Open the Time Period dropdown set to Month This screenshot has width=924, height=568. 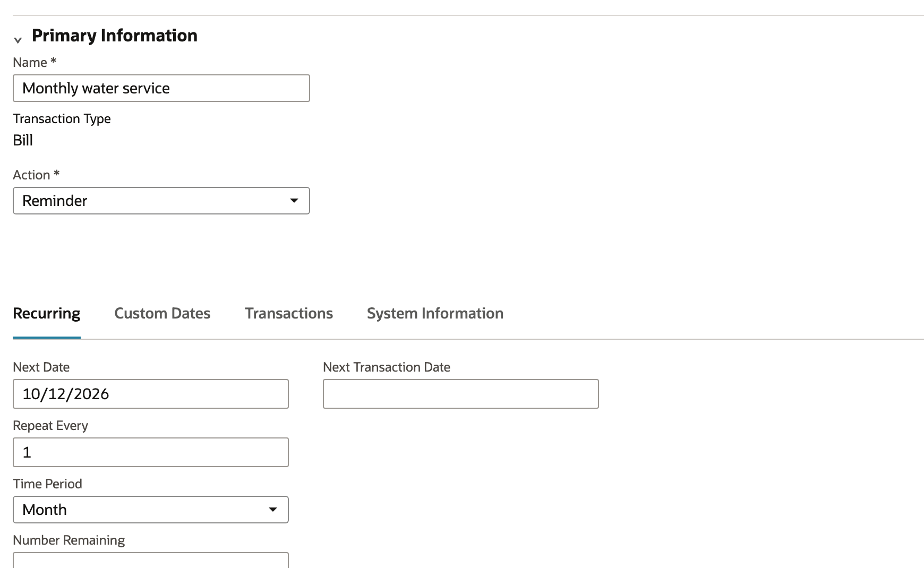tap(151, 510)
